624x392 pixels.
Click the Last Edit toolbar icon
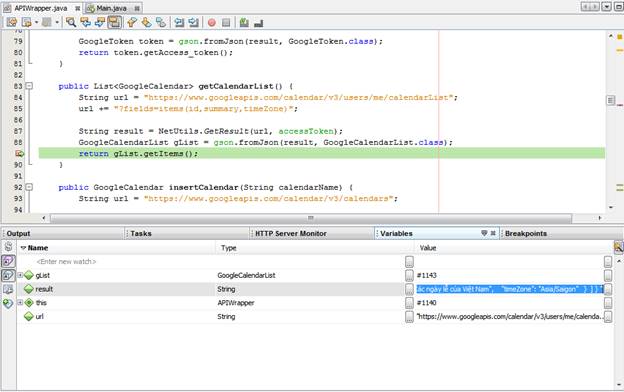click(12, 22)
